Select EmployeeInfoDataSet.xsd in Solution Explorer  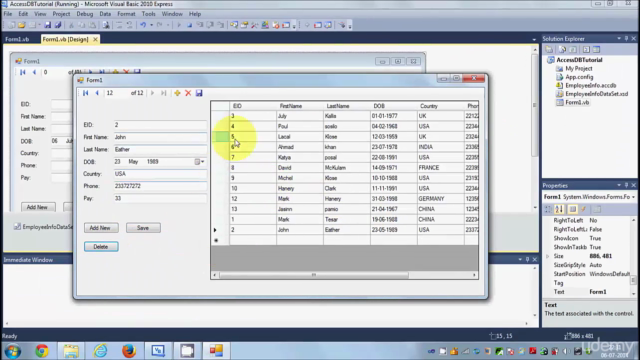point(596,94)
